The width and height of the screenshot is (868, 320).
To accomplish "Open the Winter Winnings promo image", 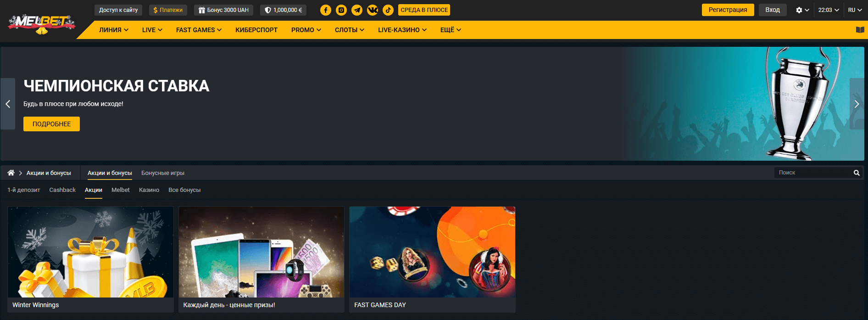I will click(90, 252).
